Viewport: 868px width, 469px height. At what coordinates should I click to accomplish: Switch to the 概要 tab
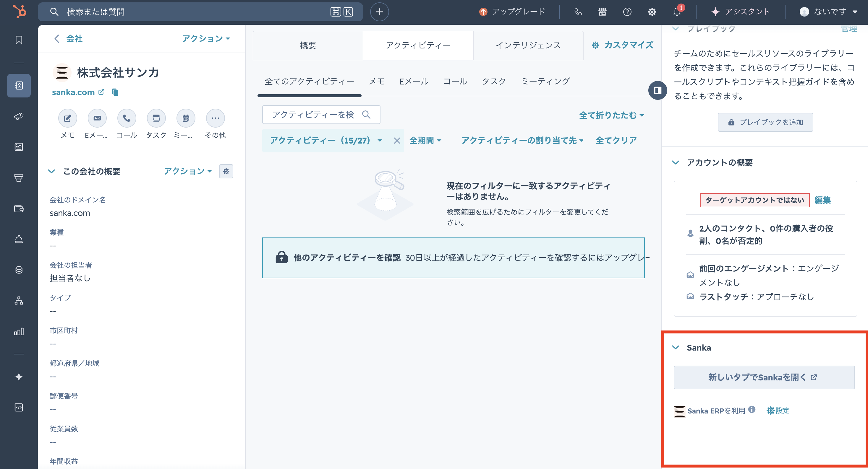point(308,45)
